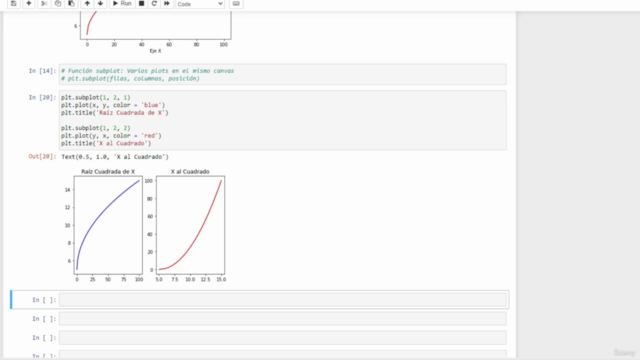Interrupt the kernel with the stop icon
The height and width of the screenshot is (360, 640).
[x=141, y=4]
